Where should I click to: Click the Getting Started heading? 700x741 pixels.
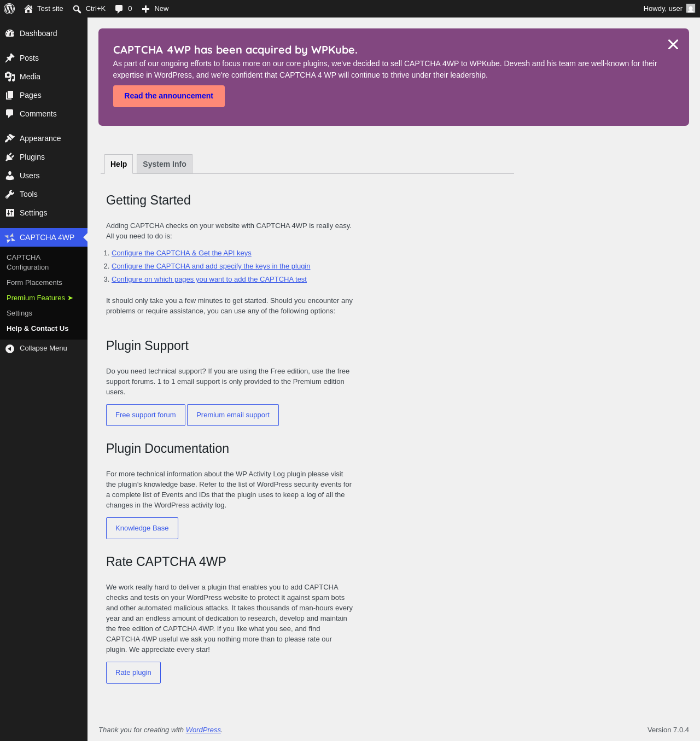coord(148,200)
